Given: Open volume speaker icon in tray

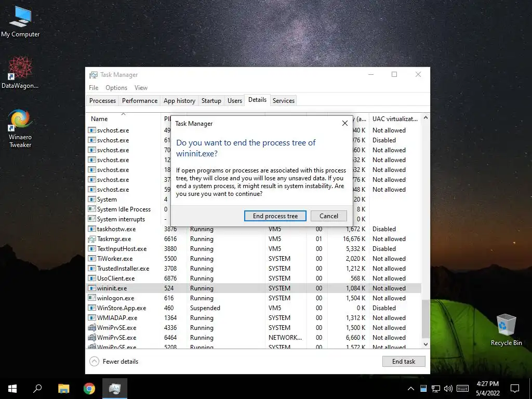Looking at the screenshot, I should pyautogui.click(x=448, y=389).
